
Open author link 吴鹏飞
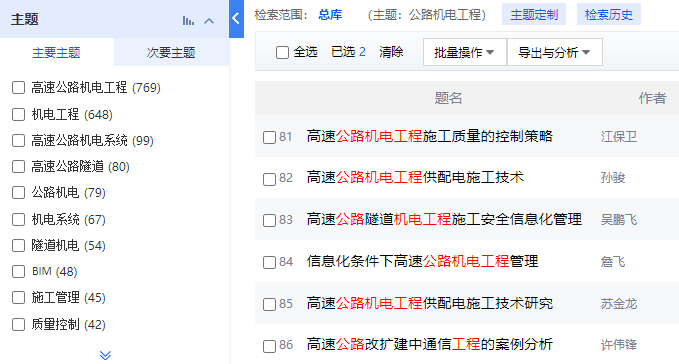[619, 220]
